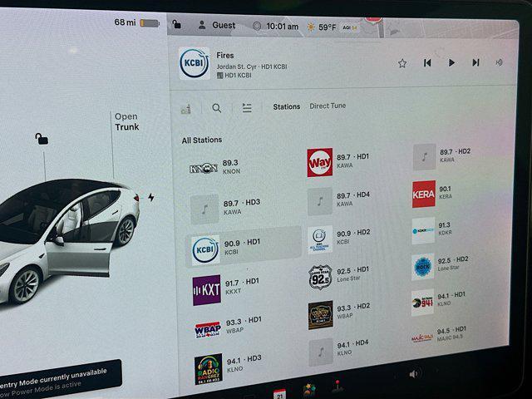Switch to the Stations tab

[287, 106]
